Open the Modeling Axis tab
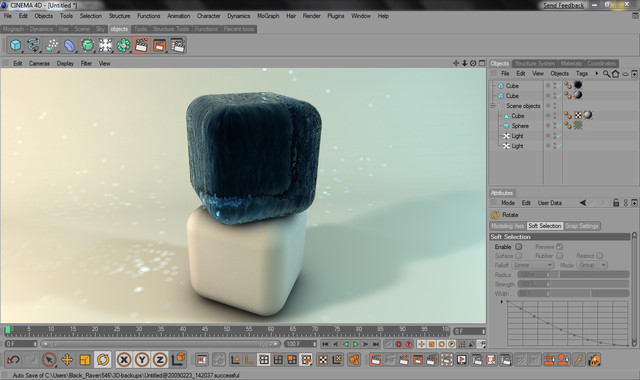Screen dimensions: 640x380 click(x=507, y=226)
